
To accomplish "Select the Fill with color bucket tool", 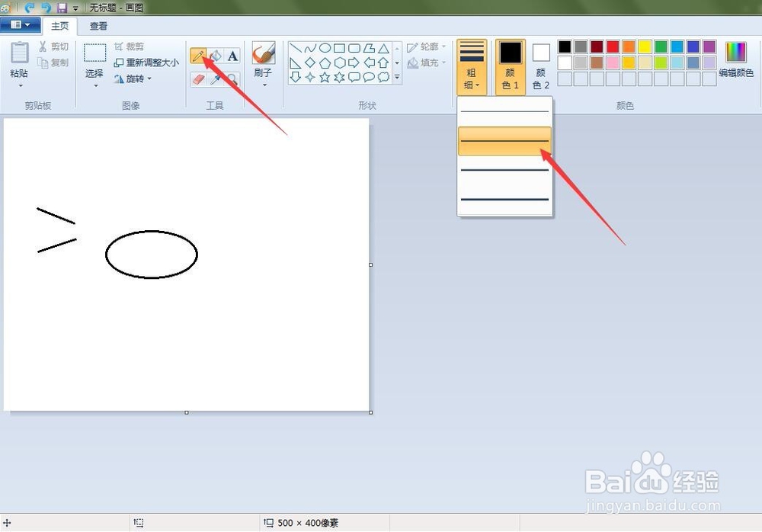I will 216,56.
